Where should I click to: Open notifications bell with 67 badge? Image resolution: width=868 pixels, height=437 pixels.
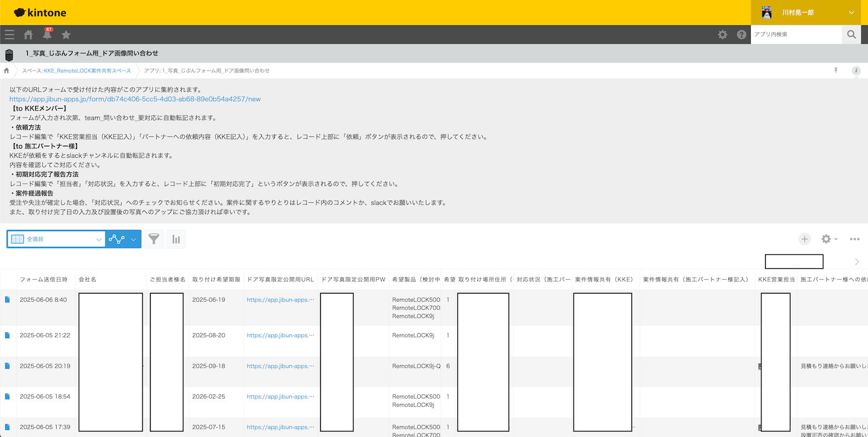point(47,35)
